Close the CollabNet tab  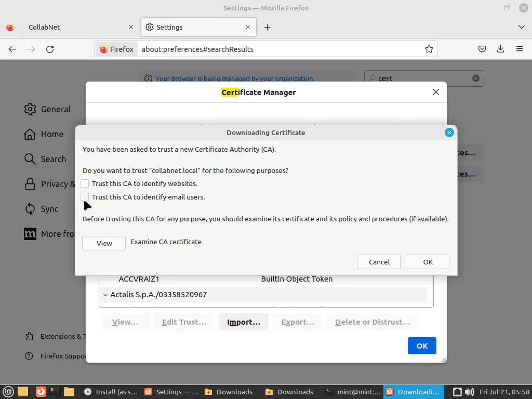tap(131, 27)
